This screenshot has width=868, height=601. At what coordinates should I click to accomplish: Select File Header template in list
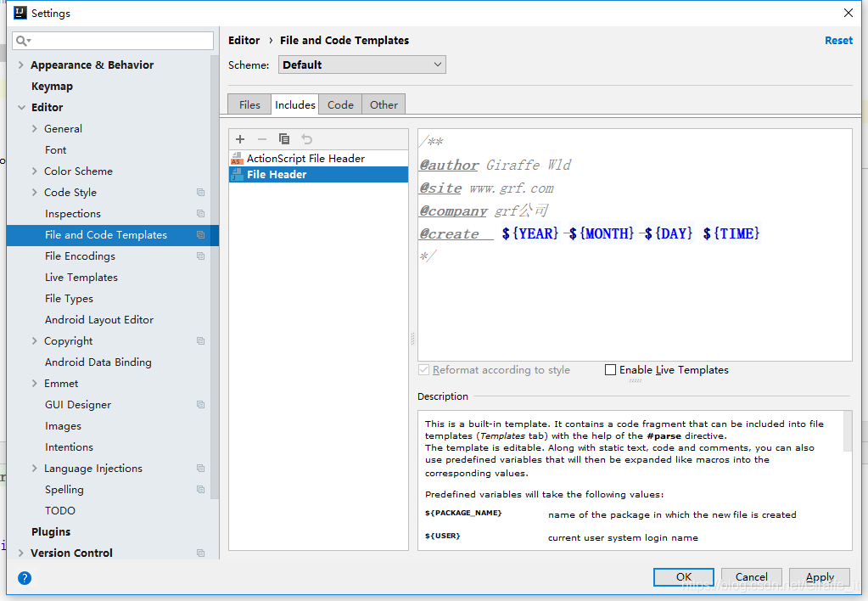(318, 175)
